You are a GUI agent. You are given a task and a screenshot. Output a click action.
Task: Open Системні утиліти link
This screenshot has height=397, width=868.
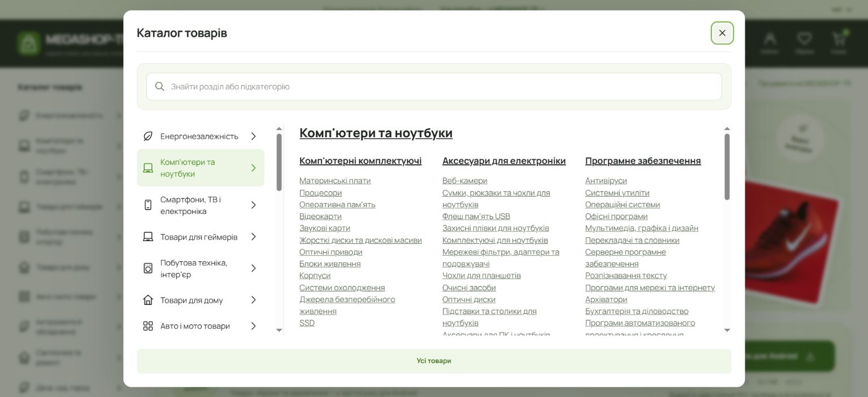(x=617, y=193)
